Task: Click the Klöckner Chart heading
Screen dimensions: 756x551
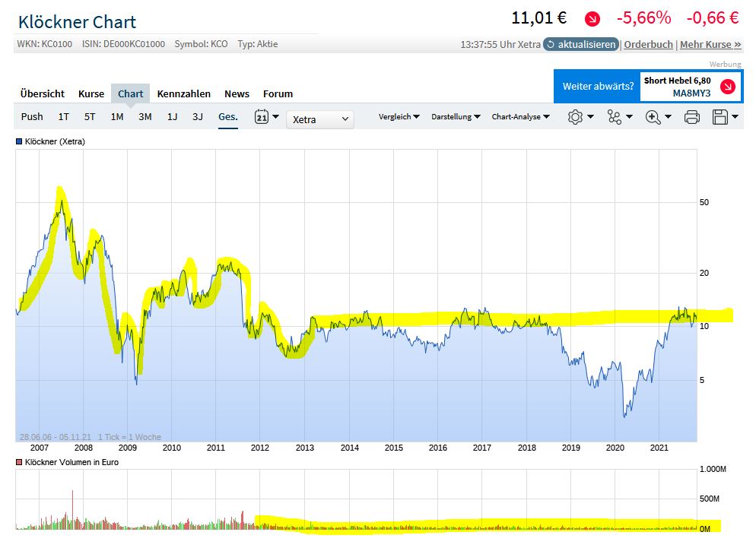Action: pyautogui.click(x=77, y=22)
